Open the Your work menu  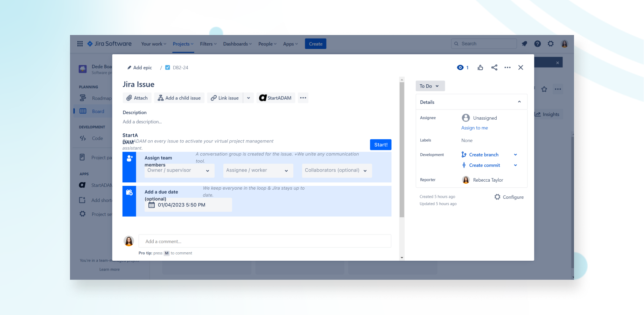point(154,44)
